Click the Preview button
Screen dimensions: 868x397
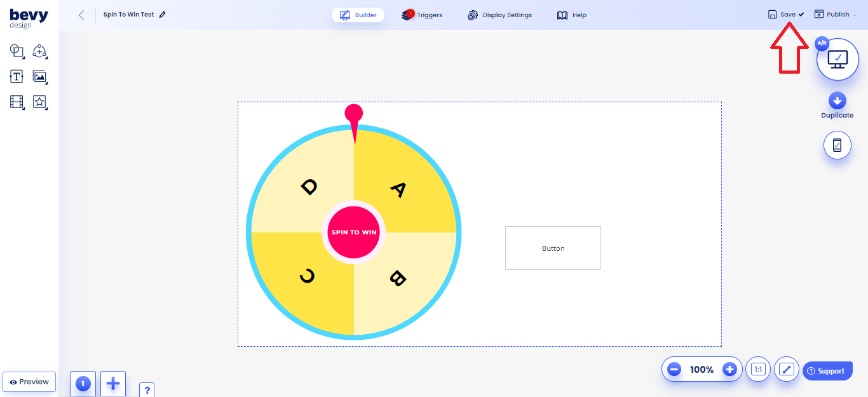coord(29,381)
